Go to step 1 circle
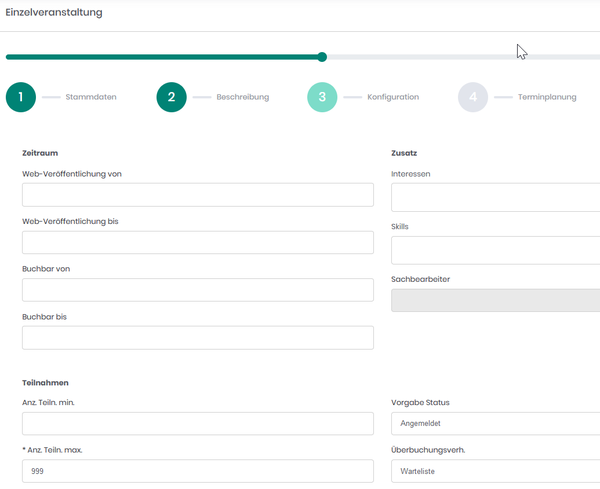Screen dimensions: 600x489 pos(21,97)
